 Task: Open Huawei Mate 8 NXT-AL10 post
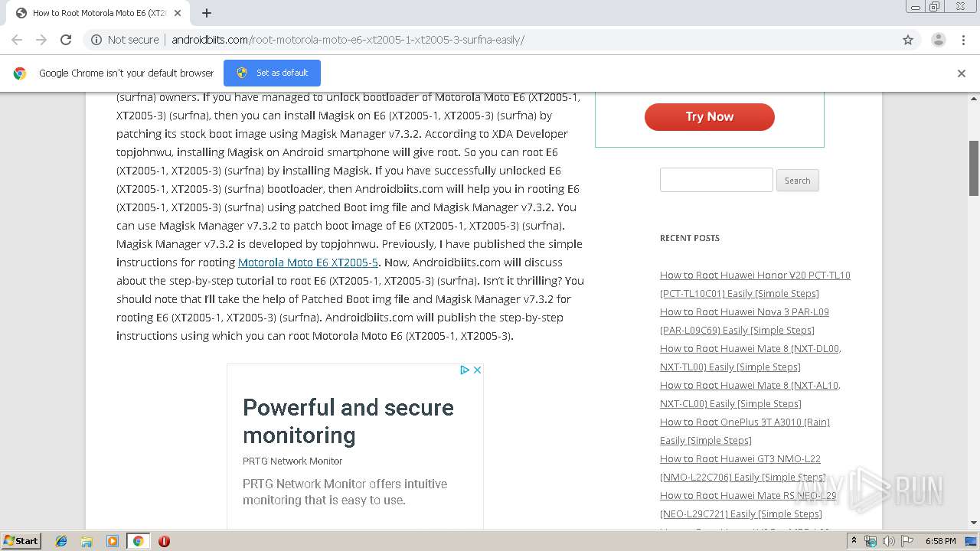(750, 394)
